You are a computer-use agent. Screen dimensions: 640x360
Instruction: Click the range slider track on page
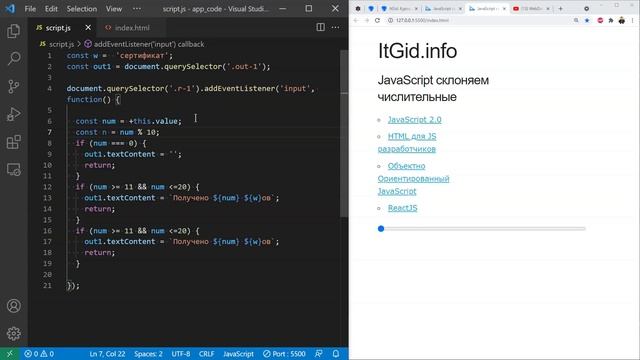pyautogui.click(x=482, y=229)
